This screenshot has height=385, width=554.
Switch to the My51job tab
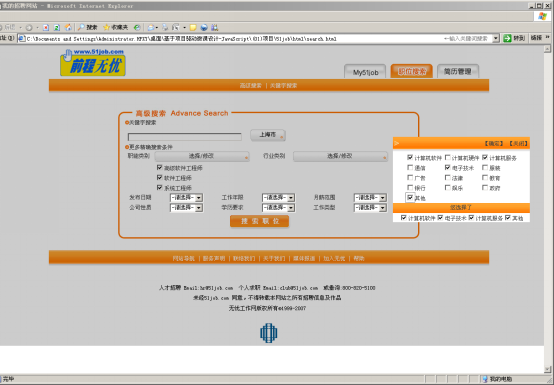click(365, 72)
